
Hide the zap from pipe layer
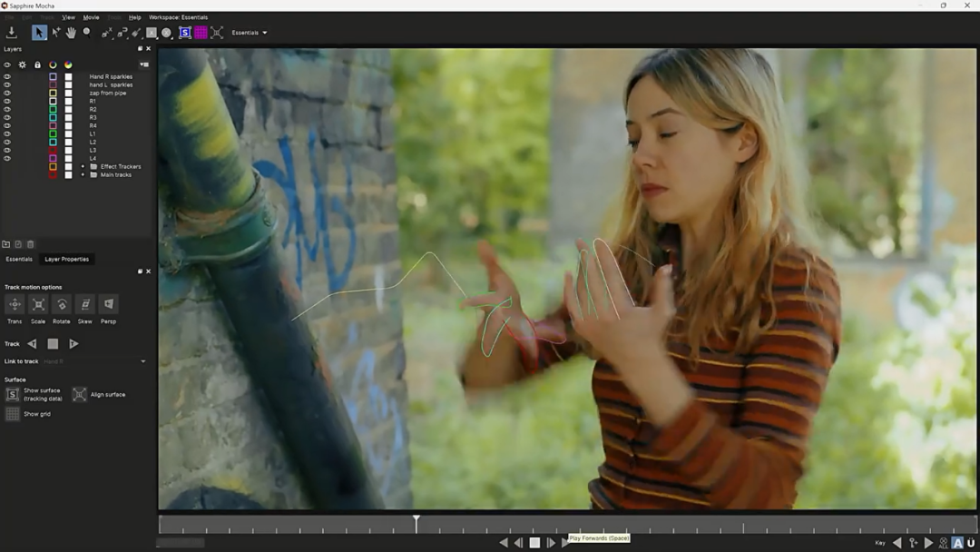click(7, 93)
